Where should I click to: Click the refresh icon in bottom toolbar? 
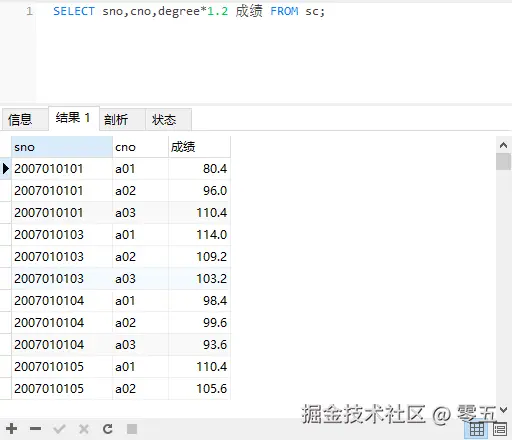(x=108, y=429)
